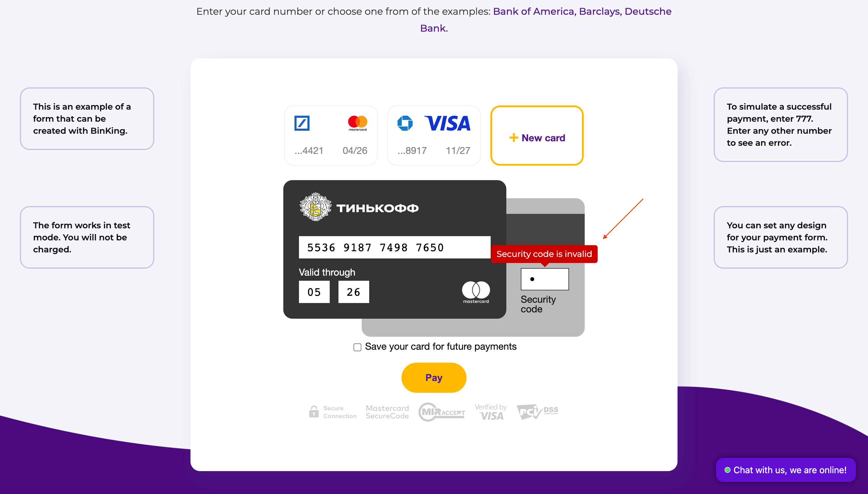Image resolution: width=868 pixels, height=494 pixels.
Task: Click the Security code input box
Action: click(x=545, y=279)
